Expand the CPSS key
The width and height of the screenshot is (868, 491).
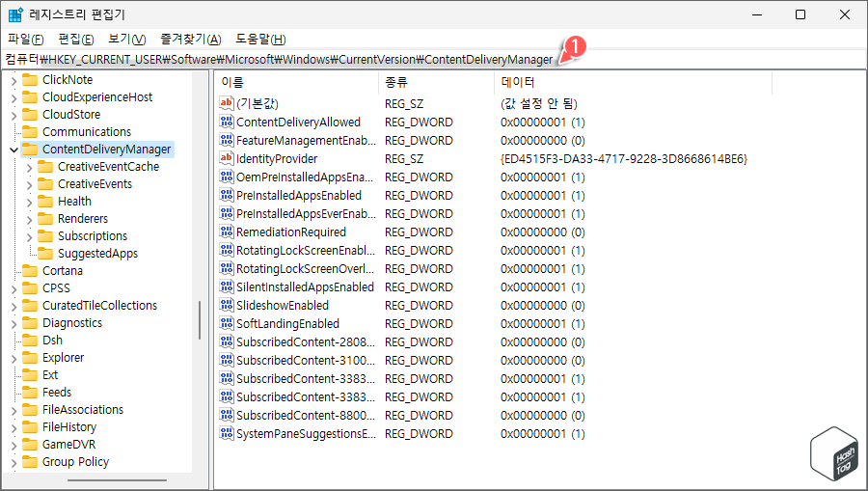[14, 288]
